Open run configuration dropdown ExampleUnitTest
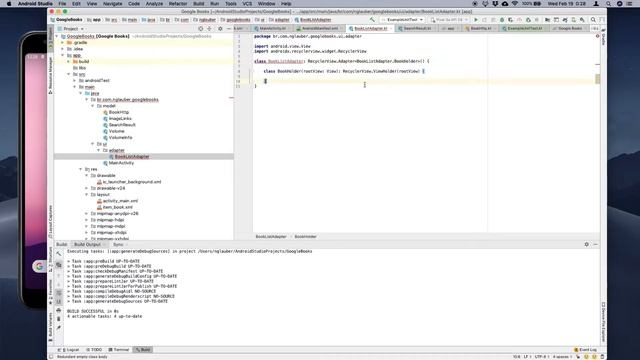640x360 pixels. coord(402,20)
